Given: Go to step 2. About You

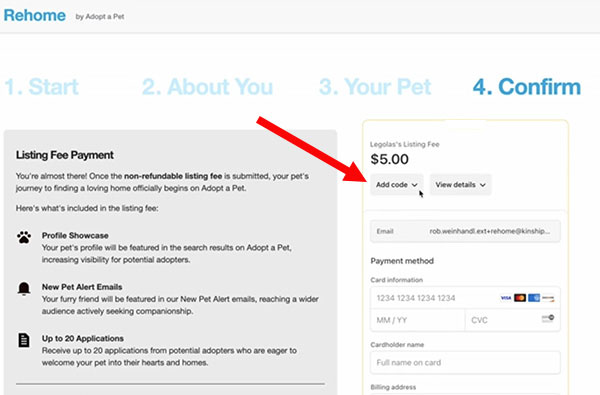Looking at the screenshot, I should tap(207, 87).
